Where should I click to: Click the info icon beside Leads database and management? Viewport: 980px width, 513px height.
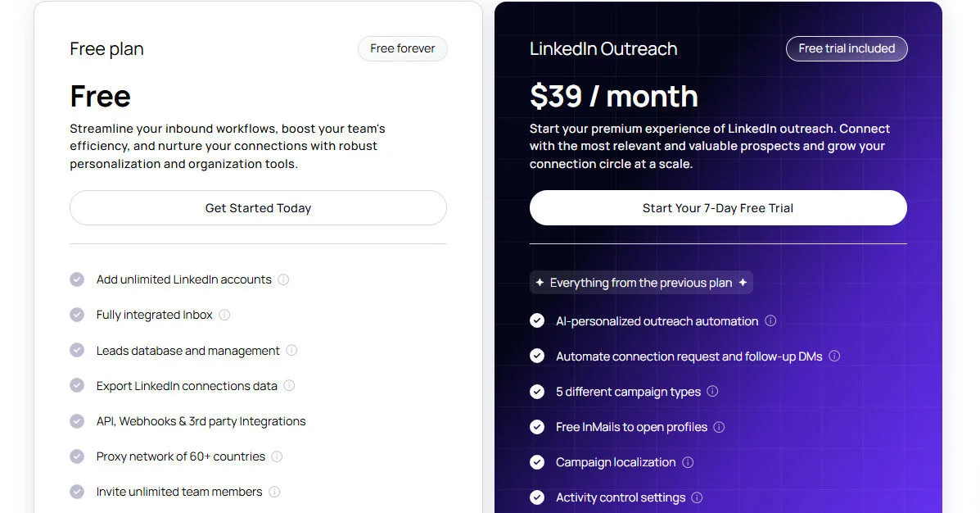[291, 350]
